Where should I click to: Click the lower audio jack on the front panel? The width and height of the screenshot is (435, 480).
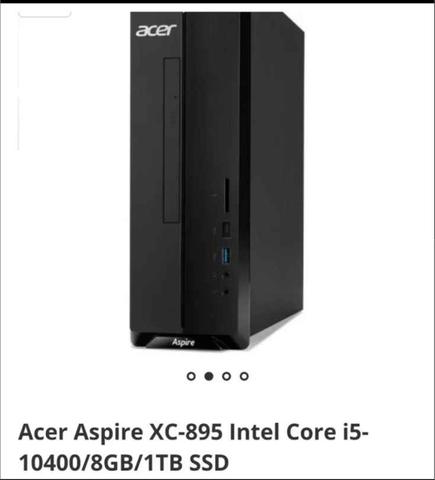click(226, 292)
